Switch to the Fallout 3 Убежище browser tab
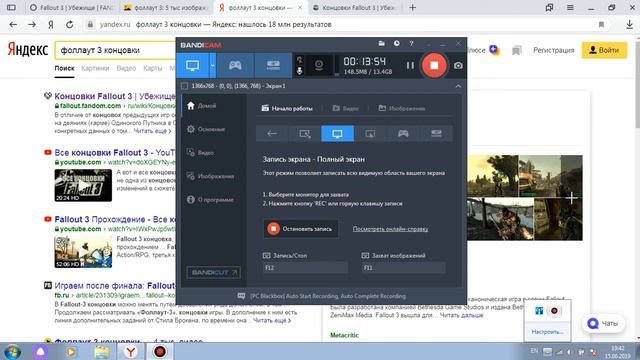This screenshot has height=360, width=640. 72,7
